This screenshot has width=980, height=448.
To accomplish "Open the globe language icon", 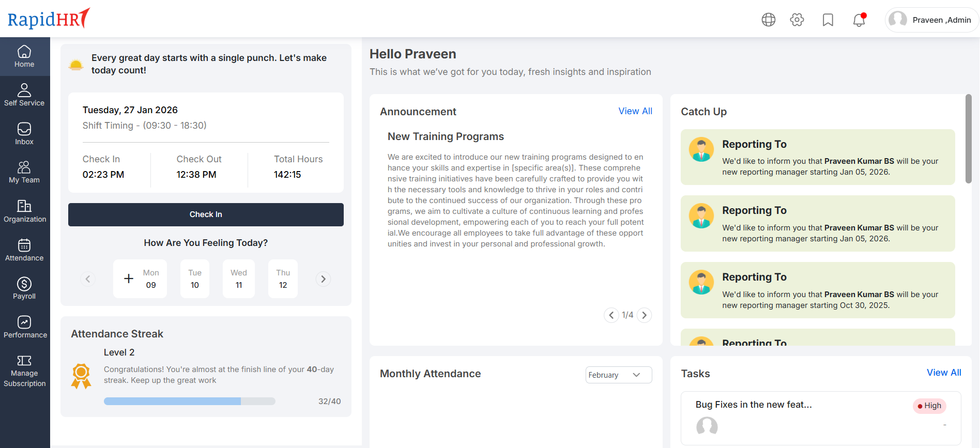I will click(x=769, y=20).
